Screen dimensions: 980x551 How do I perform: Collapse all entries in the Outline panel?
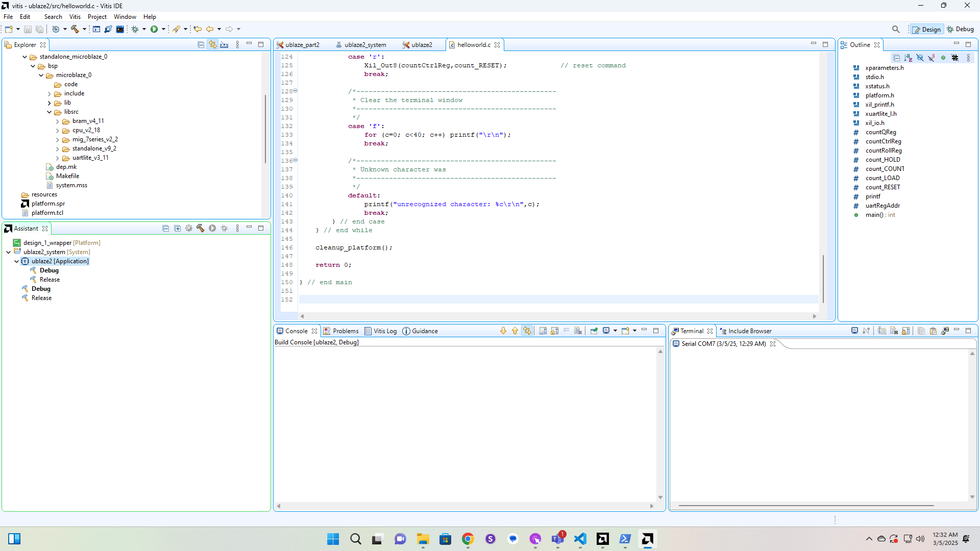tap(897, 58)
